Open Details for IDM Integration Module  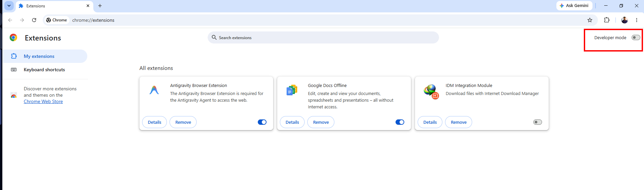[430, 122]
